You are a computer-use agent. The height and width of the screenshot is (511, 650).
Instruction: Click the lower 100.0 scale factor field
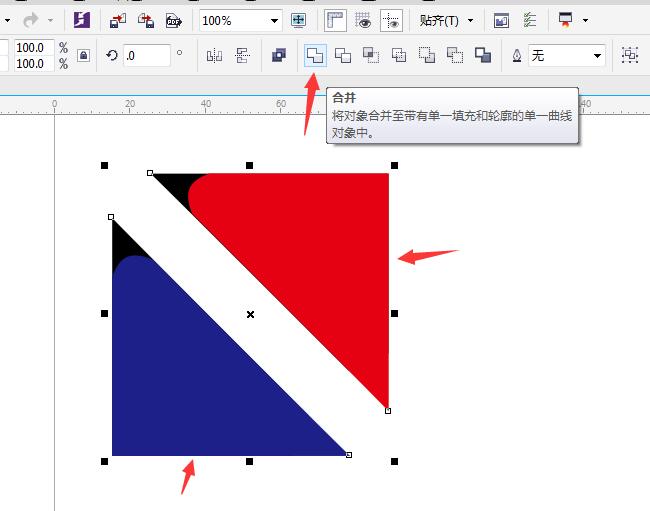34,63
